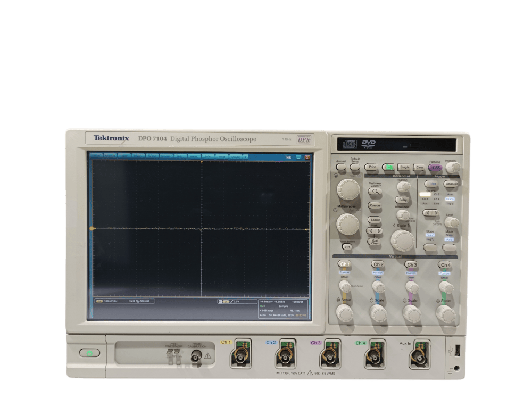
Task: Click Ch 2 vertical Scale knob
Action: click(378, 313)
